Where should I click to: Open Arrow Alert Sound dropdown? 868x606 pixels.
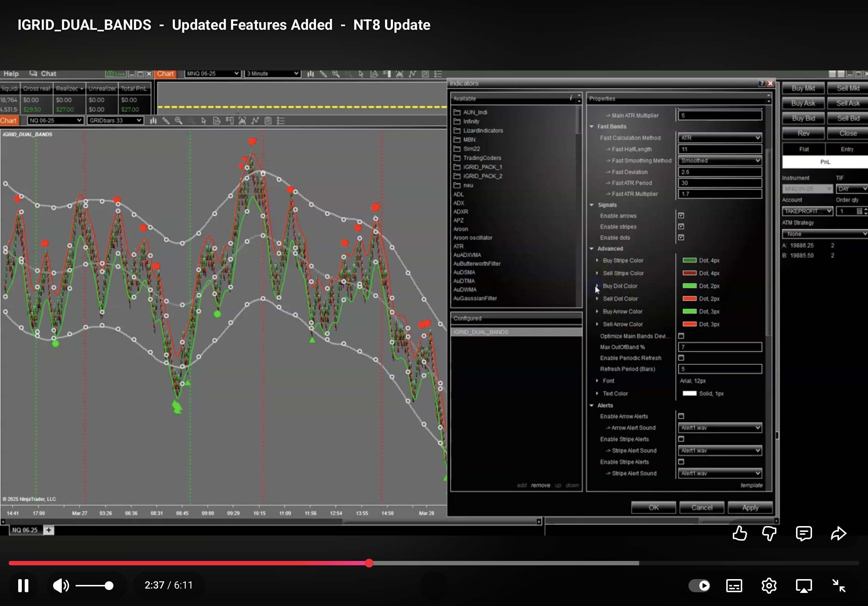(x=719, y=428)
